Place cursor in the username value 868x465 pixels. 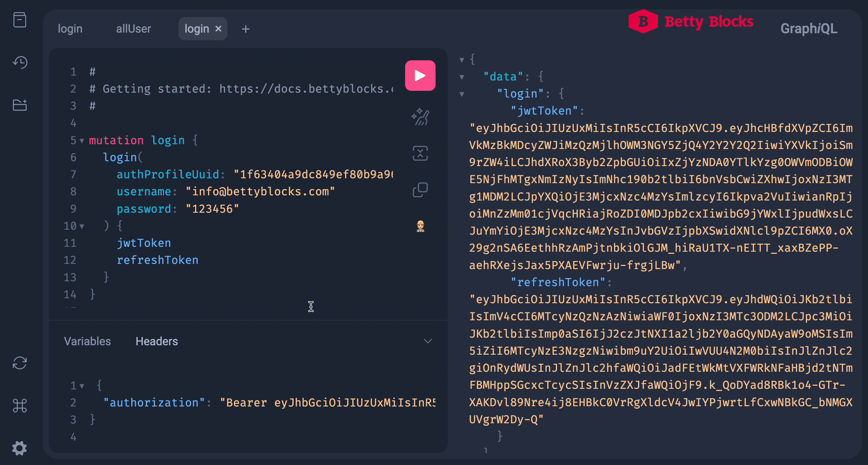[260, 192]
